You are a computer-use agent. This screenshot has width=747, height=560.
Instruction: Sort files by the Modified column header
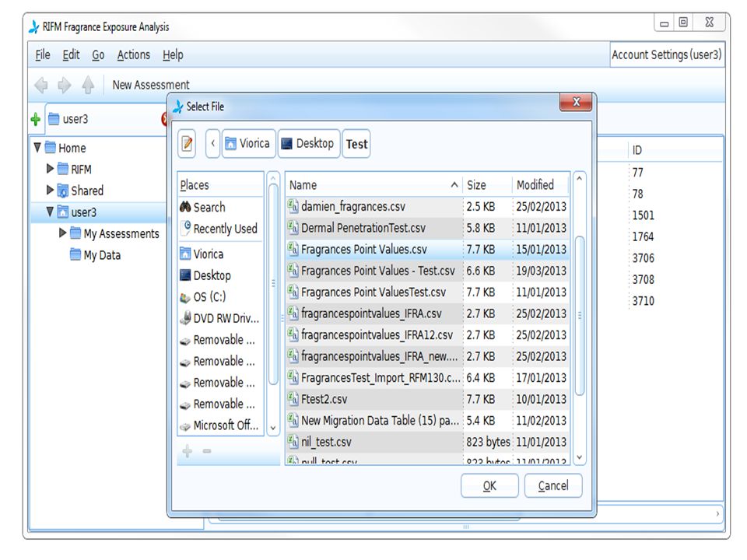542,185
